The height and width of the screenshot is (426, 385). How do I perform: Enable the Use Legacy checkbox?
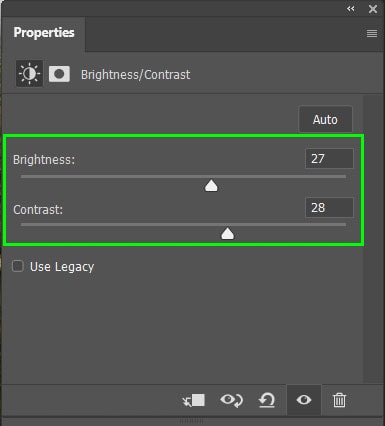[x=18, y=266]
